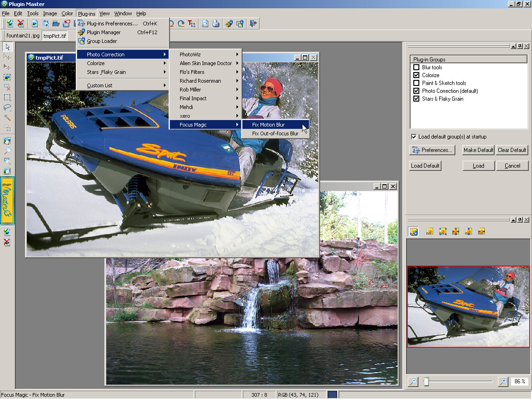Click the Preferences... button
The height and width of the screenshot is (399, 532).
[x=432, y=150]
